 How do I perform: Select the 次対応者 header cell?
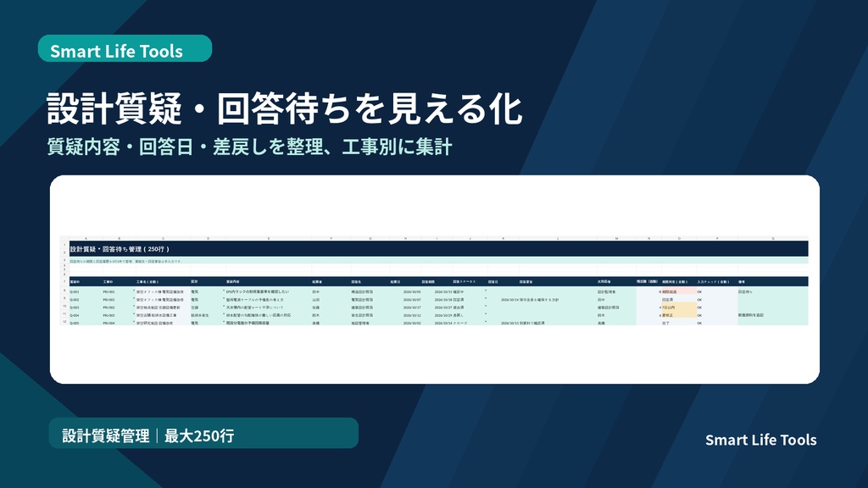pos(616,281)
